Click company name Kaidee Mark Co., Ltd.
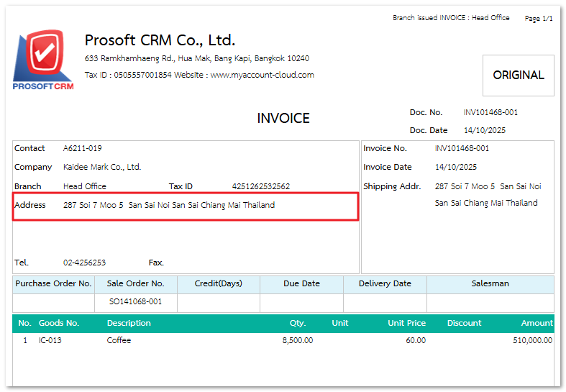Viewport: 566px width, 392px height. (x=102, y=167)
